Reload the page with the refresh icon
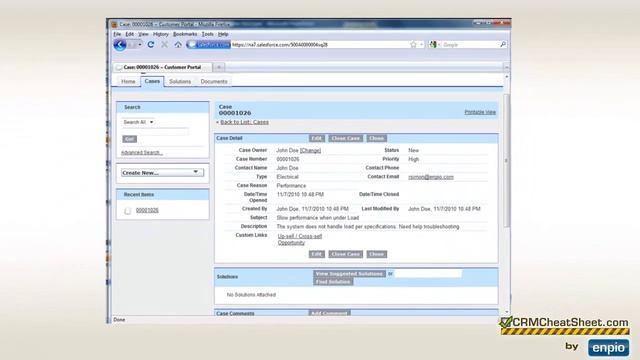Viewport: 640px width, 360px height. [x=151, y=44]
